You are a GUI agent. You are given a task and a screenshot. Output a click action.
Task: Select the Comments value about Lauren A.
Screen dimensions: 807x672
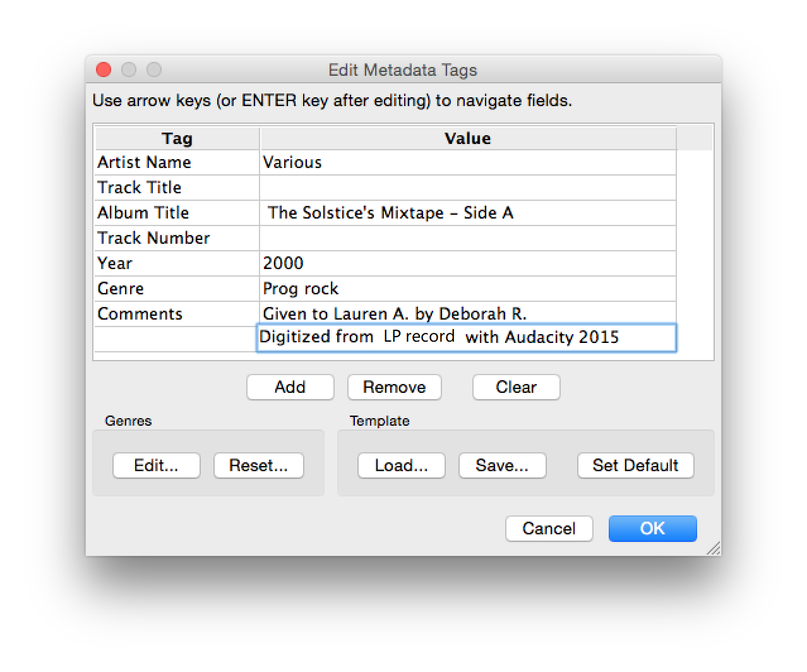pyautogui.click(x=467, y=314)
